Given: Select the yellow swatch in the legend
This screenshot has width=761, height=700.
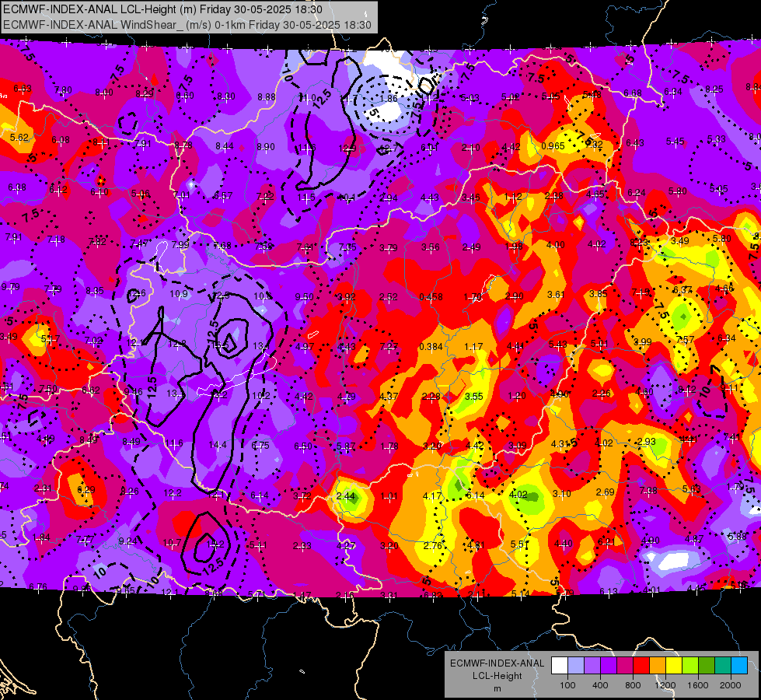Looking at the screenshot, I should (674, 666).
